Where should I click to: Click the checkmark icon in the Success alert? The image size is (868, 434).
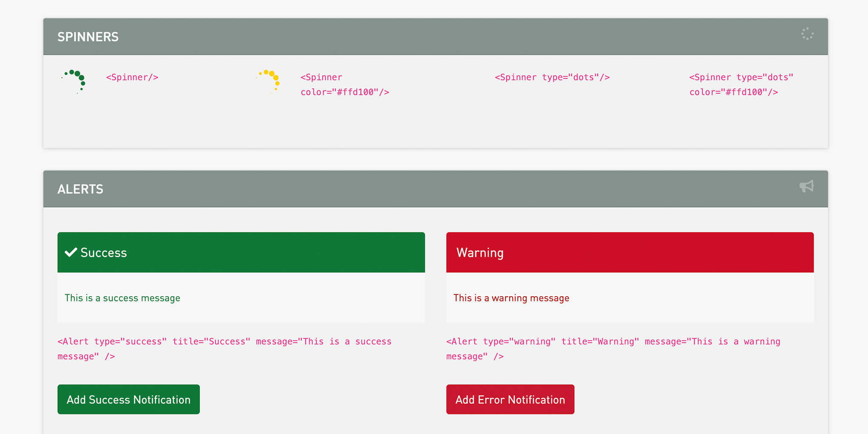click(x=71, y=252)
